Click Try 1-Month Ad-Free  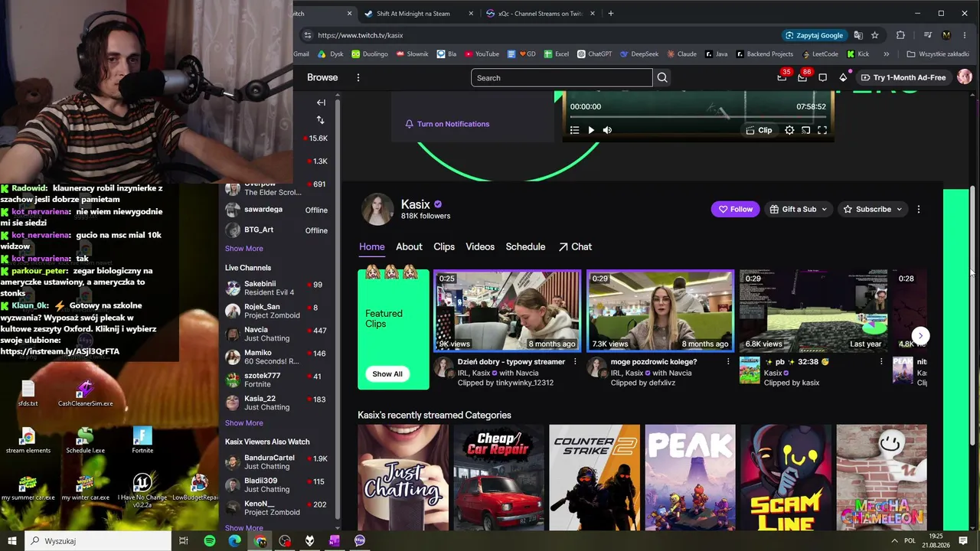click(x=903, y=77)
